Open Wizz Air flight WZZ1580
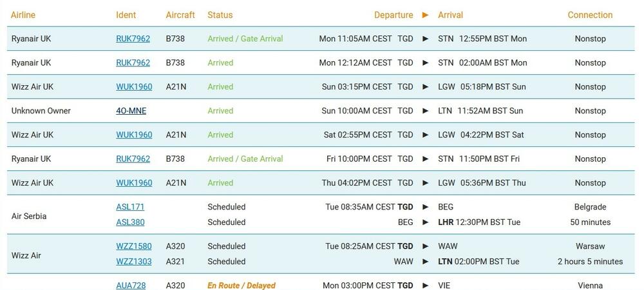The height and width of the screenshot is (290, 644). [x=134, y=246]
